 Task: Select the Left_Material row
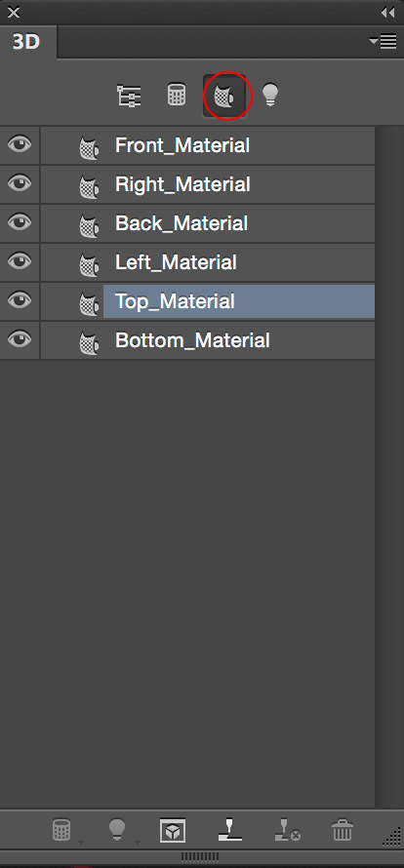tap(208, 262)
